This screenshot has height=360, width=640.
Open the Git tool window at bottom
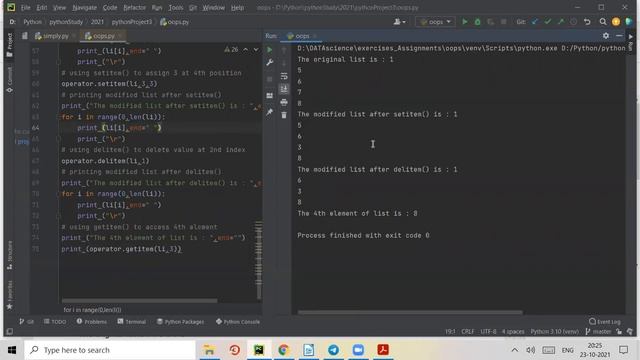(x=26, y=322)
